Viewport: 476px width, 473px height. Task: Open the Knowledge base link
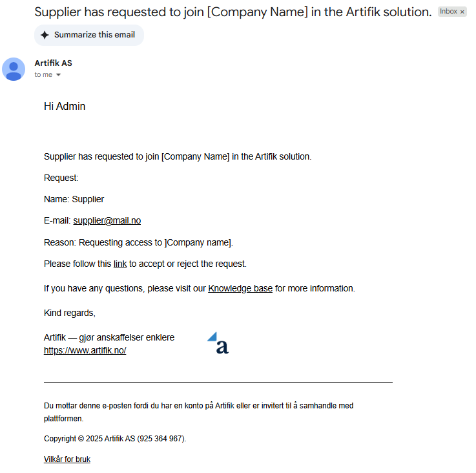point(240,288)
